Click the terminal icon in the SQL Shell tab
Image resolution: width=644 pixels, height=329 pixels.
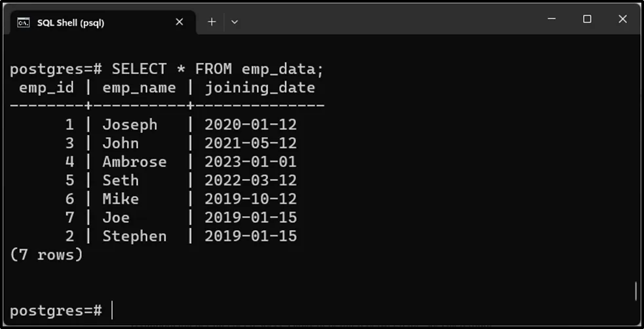coord(24,22)
